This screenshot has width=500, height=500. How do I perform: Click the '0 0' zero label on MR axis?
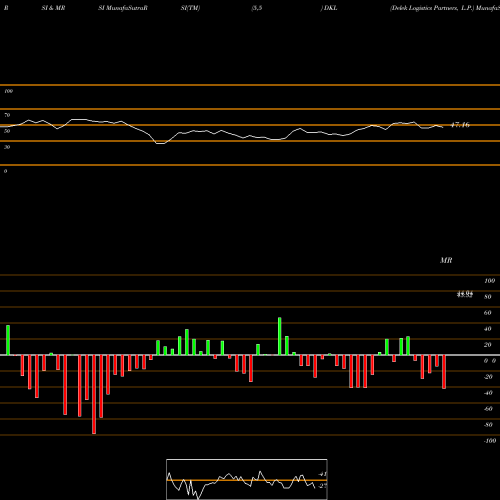490,361
